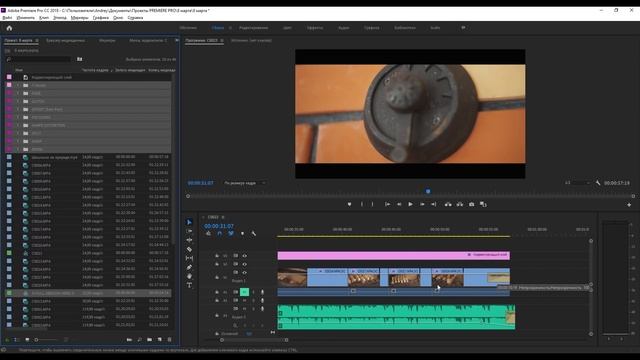Toggle sync lock on V2 track
The height and width of the screenshot is (360, 640).
(236, 264)
